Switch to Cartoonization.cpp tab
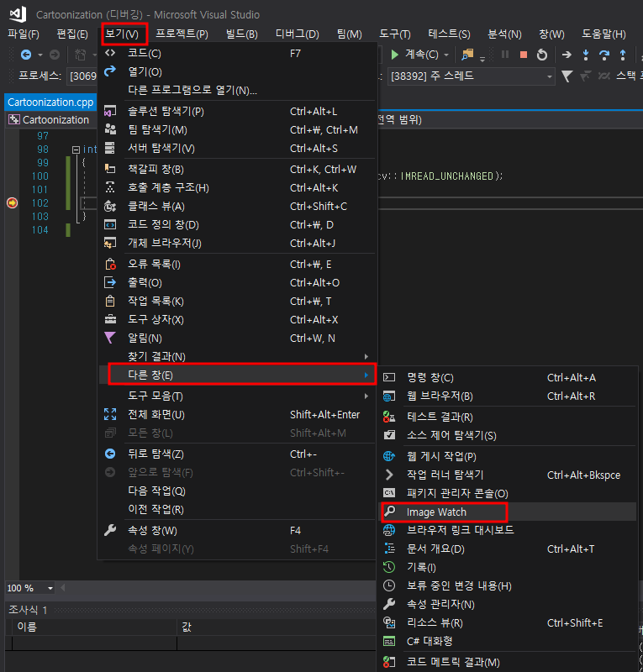This screenshot has width=643, height=672. pos(50,102)
